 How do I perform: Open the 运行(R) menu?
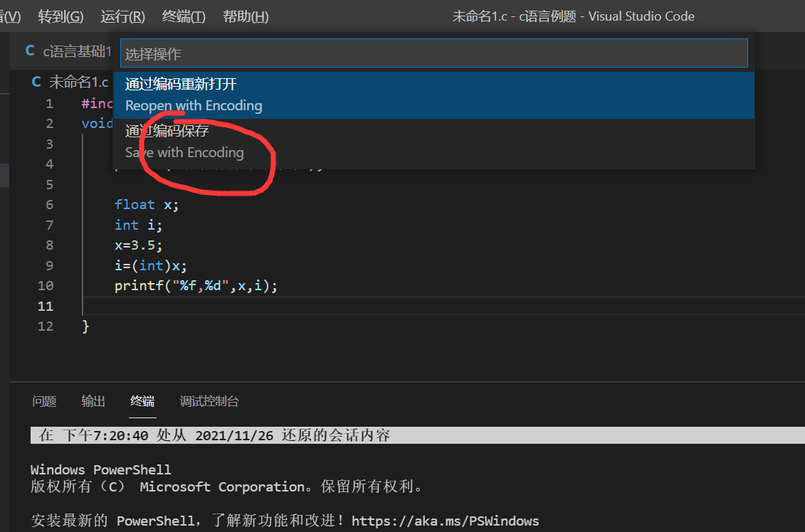(x=122, y=16)
